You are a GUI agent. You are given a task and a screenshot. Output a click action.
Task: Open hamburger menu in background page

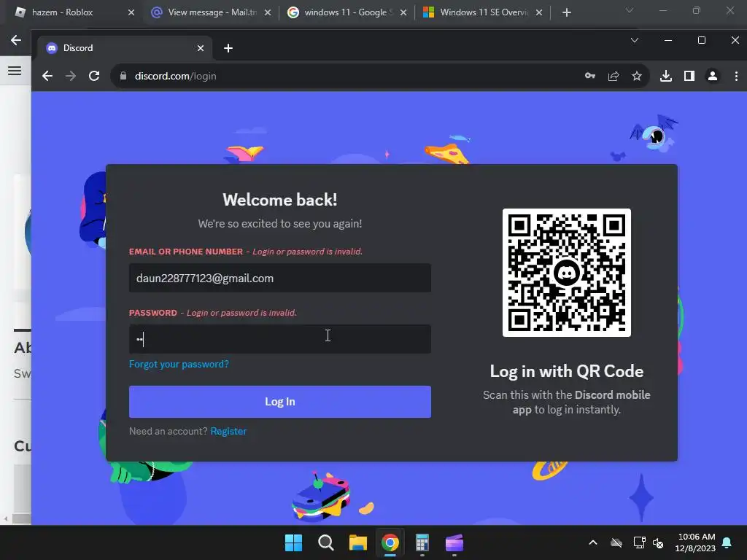(15, 71)
